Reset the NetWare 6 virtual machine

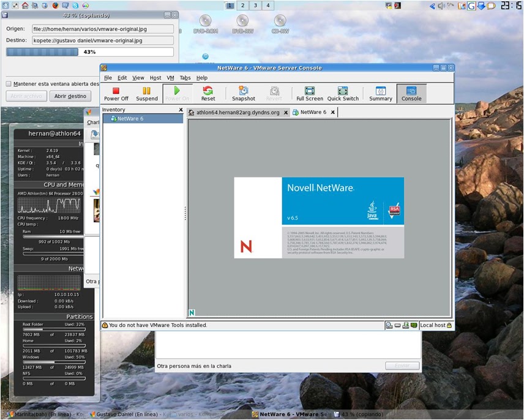click(x=208, y=93)
